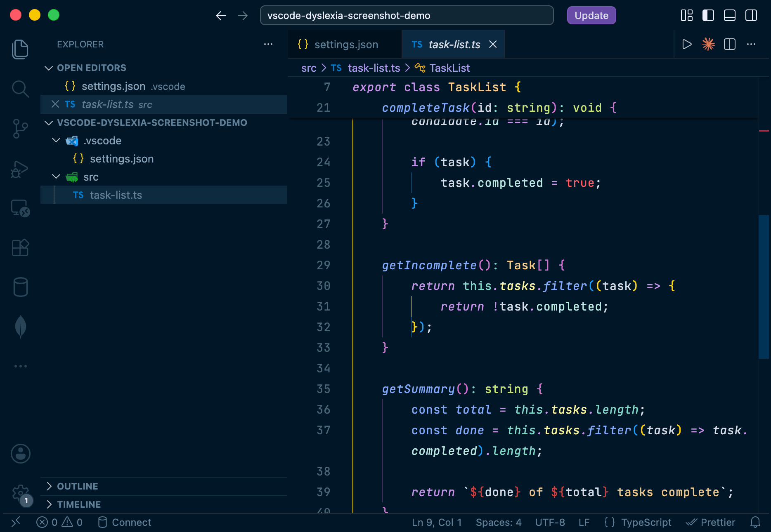771x532 pixels.
Task: Open the Extensions view
Action: [x=20, y=248]
